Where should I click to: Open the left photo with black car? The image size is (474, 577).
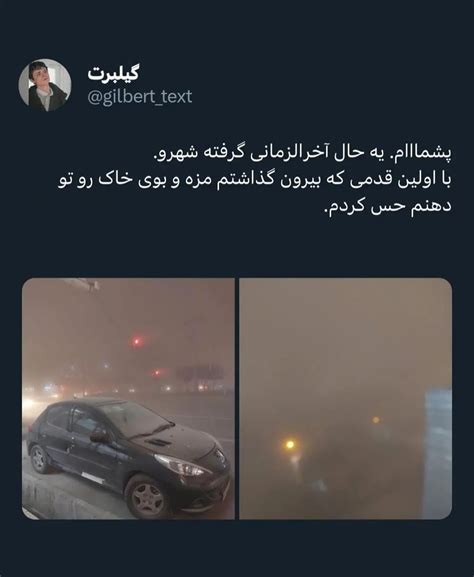click(x=128, y=399)
